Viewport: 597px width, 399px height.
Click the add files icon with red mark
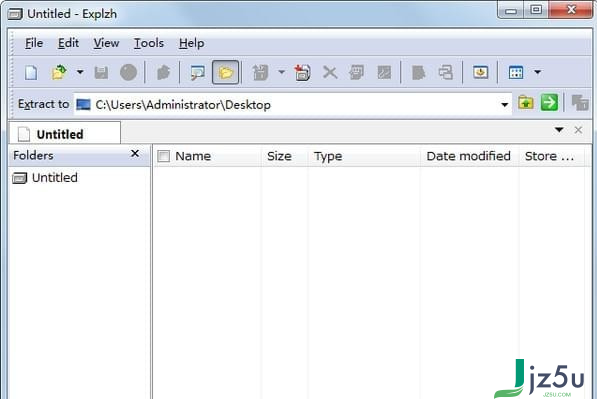tap(302, 72)
